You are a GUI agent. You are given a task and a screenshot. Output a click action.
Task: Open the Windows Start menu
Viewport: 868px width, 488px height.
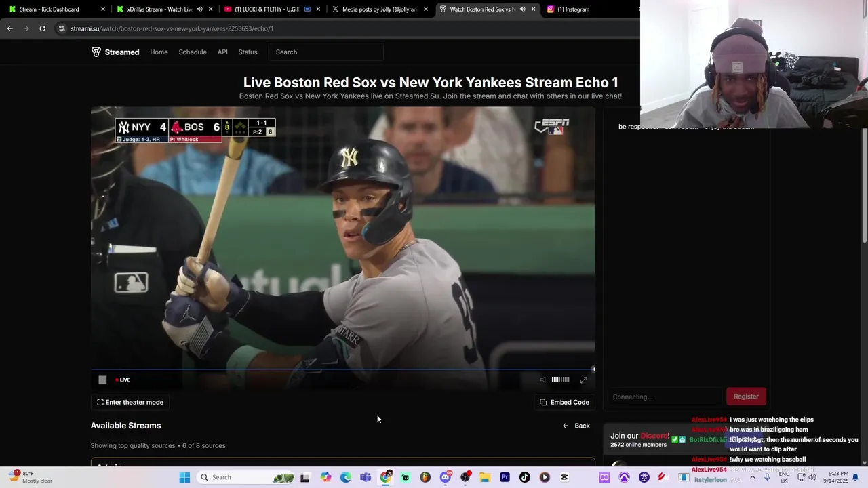coord(184,477)
